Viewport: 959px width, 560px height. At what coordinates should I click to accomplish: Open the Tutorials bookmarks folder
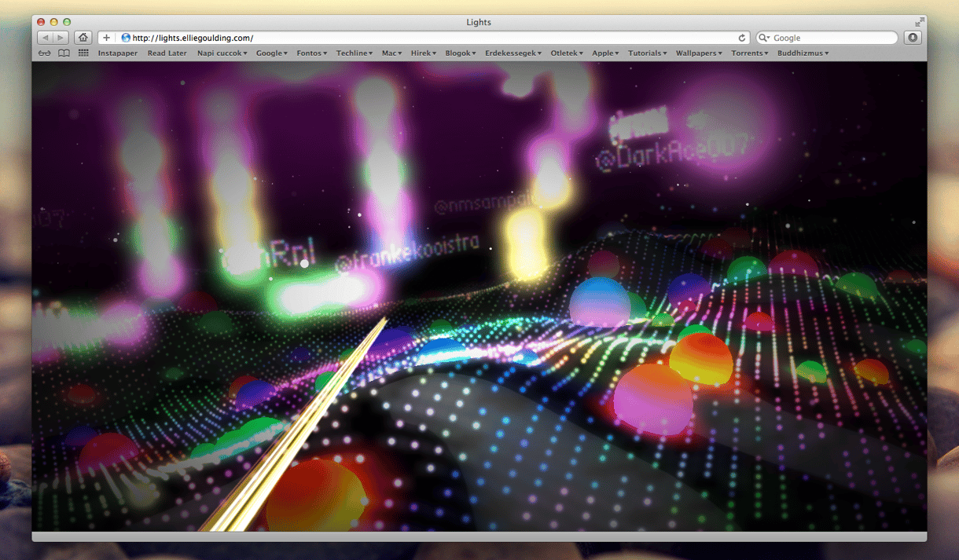tap(648, 53)
